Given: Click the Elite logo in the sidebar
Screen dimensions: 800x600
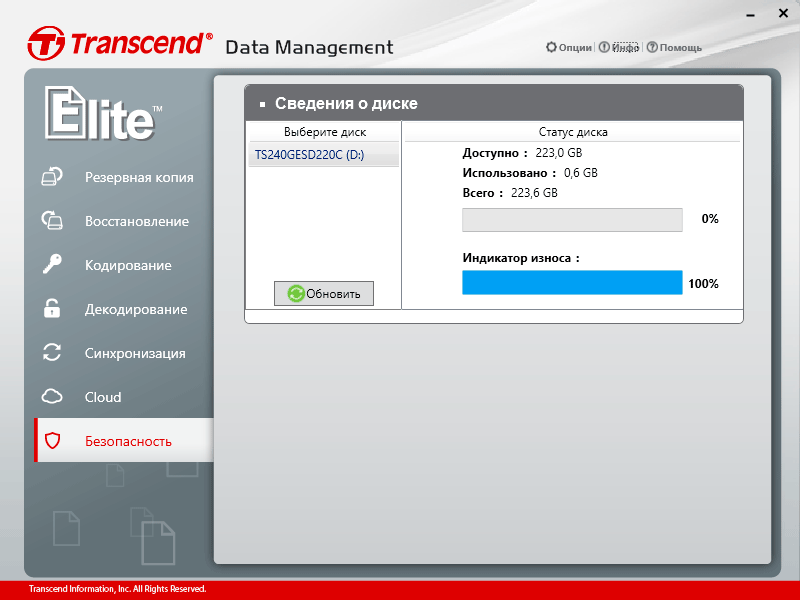Looking at the screenshot, I should (104, 113).
